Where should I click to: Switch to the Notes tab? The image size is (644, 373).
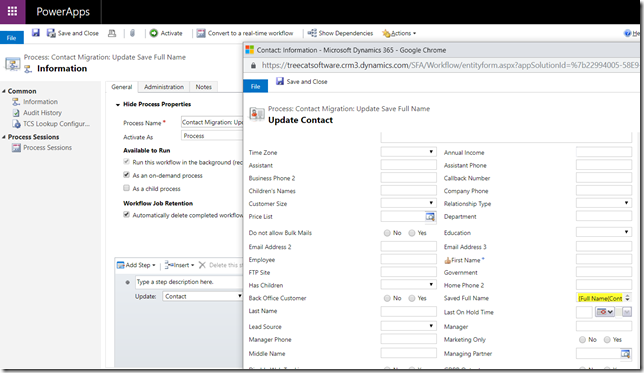pos(204,87)
